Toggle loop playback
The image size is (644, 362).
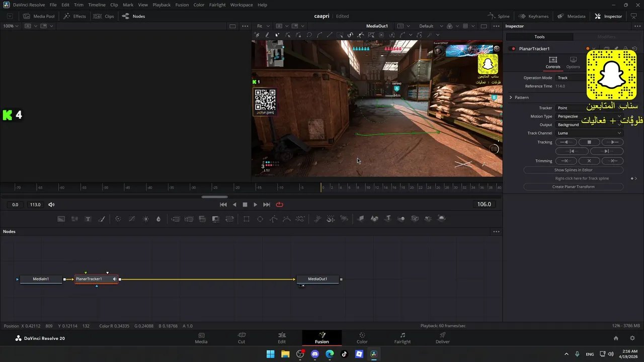tap(280, 205)
